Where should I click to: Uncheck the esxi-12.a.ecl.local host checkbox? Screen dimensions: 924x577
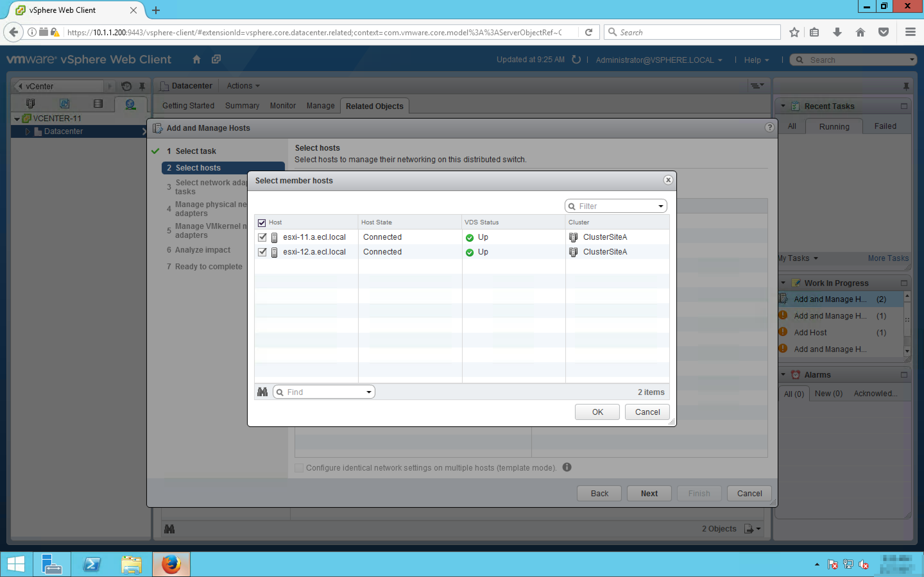click(262, 252)
